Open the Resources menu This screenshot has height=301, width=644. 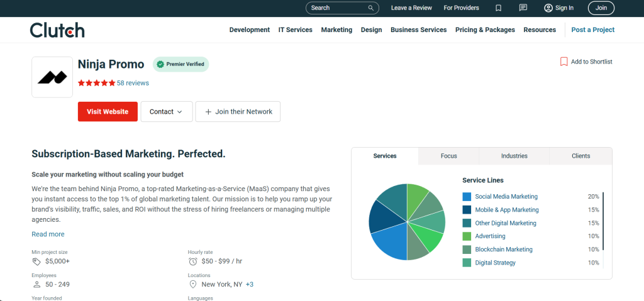click(x=540, y=30)
